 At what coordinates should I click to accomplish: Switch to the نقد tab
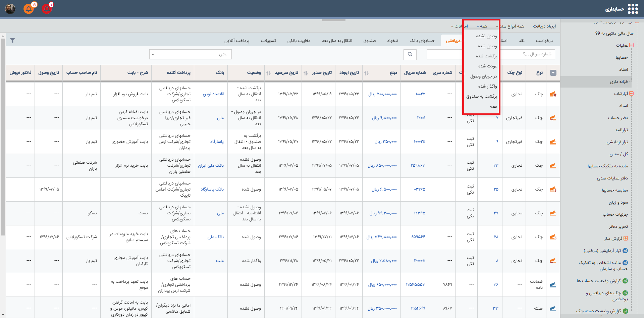(522, 41)
